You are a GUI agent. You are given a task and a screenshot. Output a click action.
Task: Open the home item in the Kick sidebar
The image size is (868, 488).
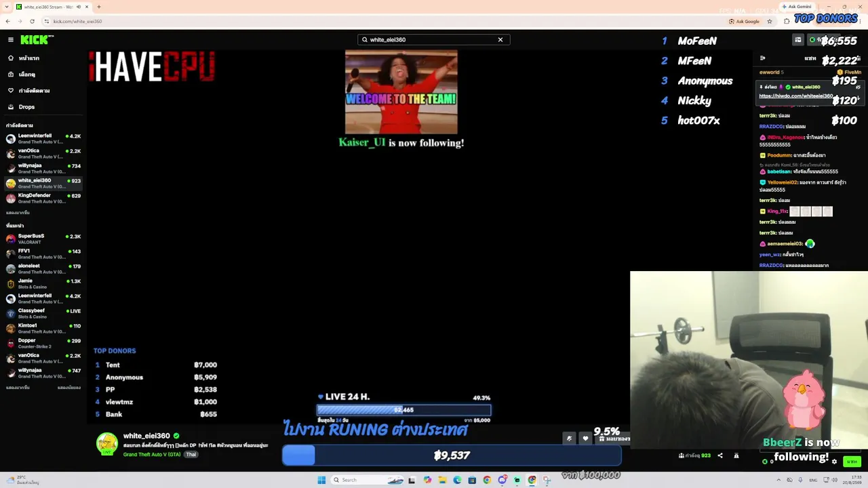[43, 58]
